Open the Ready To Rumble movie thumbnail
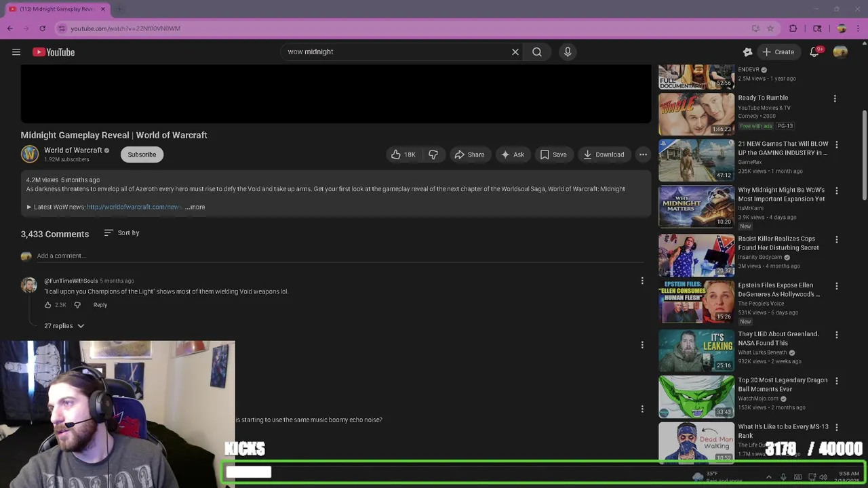Image resolution: width=868 pixels, height=488 pixels. pos(696,114)
